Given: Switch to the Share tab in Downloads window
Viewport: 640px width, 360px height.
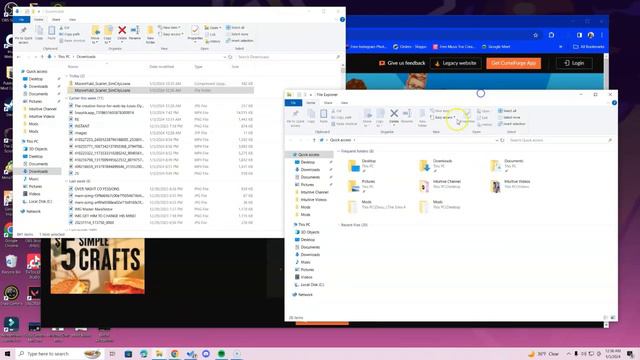Looking at the screenshot, I should pos(56,19).
